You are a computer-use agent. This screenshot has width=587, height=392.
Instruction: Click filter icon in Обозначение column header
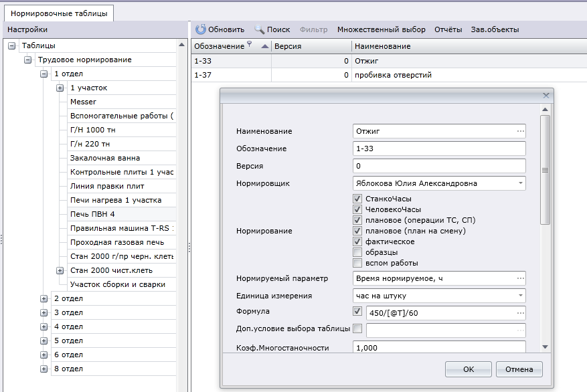coord(250,45)
